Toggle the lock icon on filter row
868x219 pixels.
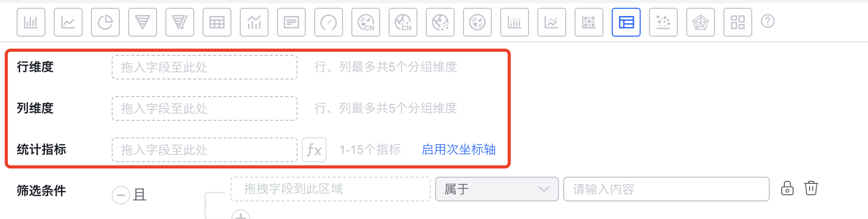[x=787, y=188]
